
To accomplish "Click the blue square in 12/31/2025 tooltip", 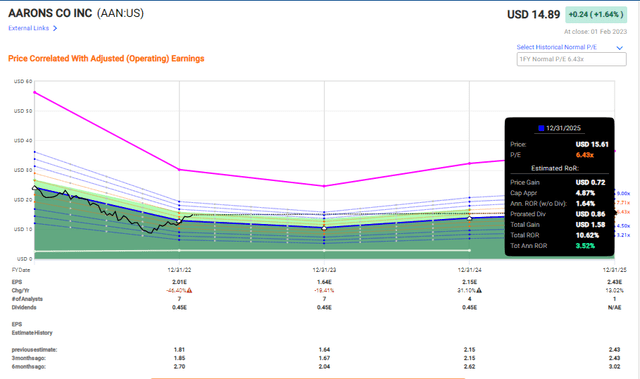I will tap(541, 128).
